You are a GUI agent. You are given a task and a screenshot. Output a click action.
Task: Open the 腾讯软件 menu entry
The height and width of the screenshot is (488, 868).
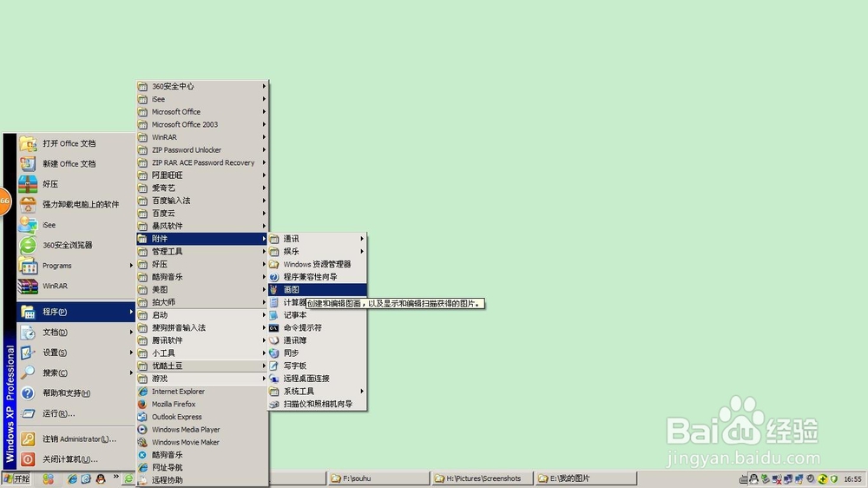202,340
